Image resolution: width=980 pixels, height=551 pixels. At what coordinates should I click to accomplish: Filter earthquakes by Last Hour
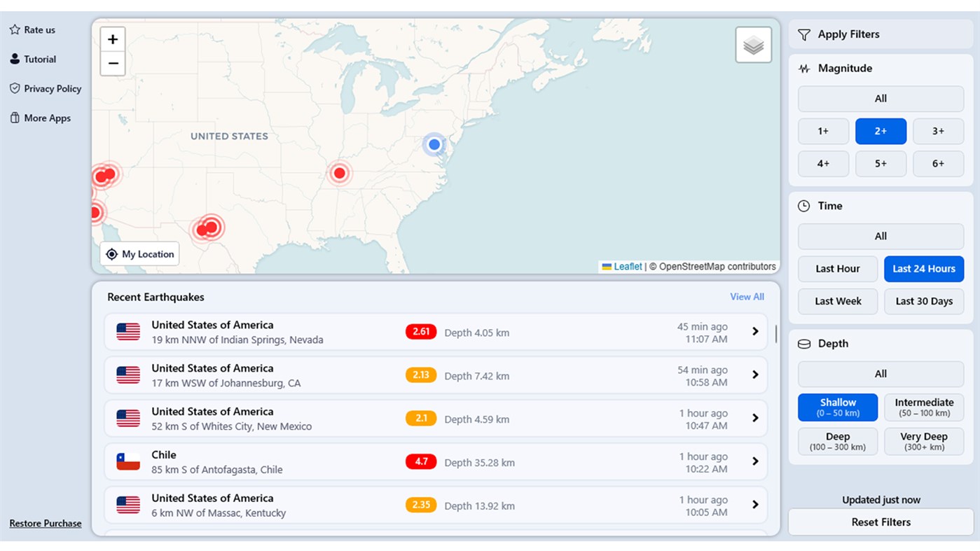coord(838,269)
